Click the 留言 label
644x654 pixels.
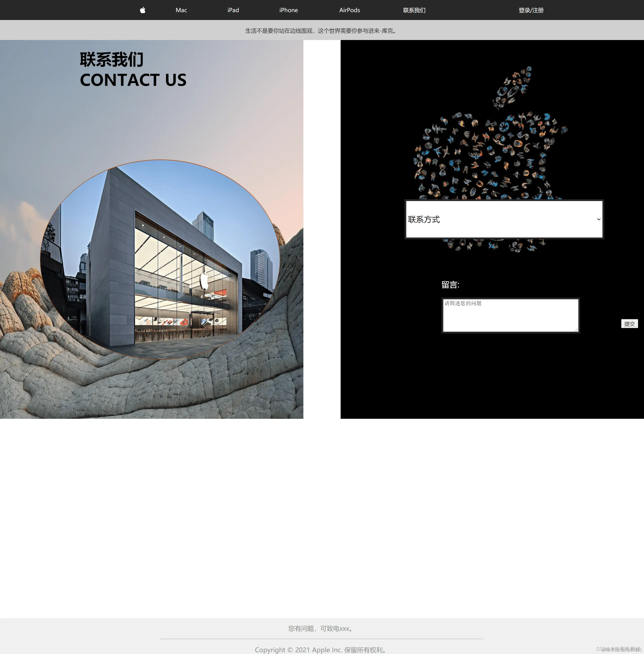click(x=450, y=285)
